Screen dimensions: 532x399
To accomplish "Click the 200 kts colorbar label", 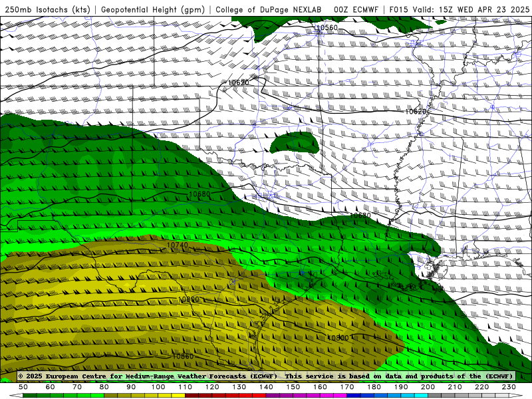I will coord(428,387).
